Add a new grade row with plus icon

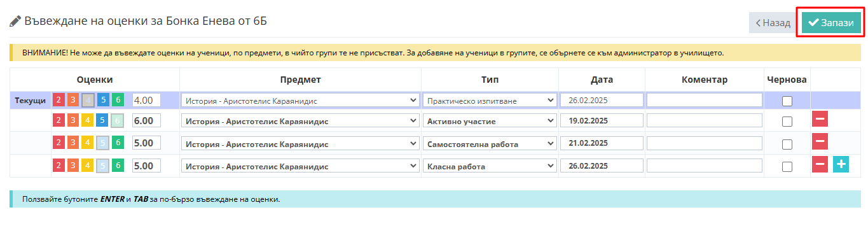click(841, 165)
